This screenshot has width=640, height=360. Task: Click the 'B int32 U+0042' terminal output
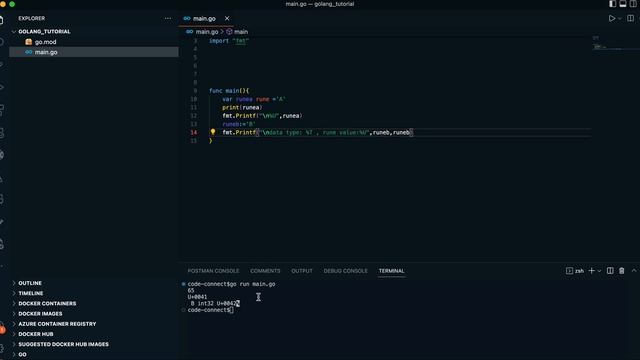pos(215,304)
